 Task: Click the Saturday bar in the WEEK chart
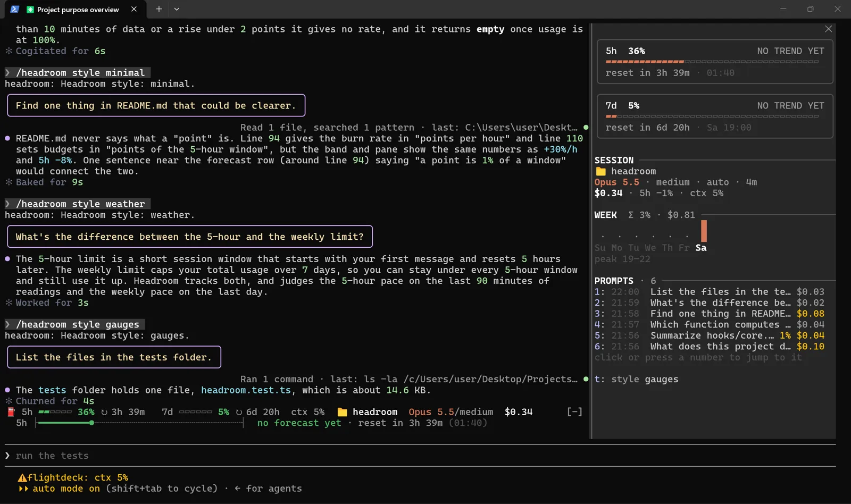[x=704, y=231]
